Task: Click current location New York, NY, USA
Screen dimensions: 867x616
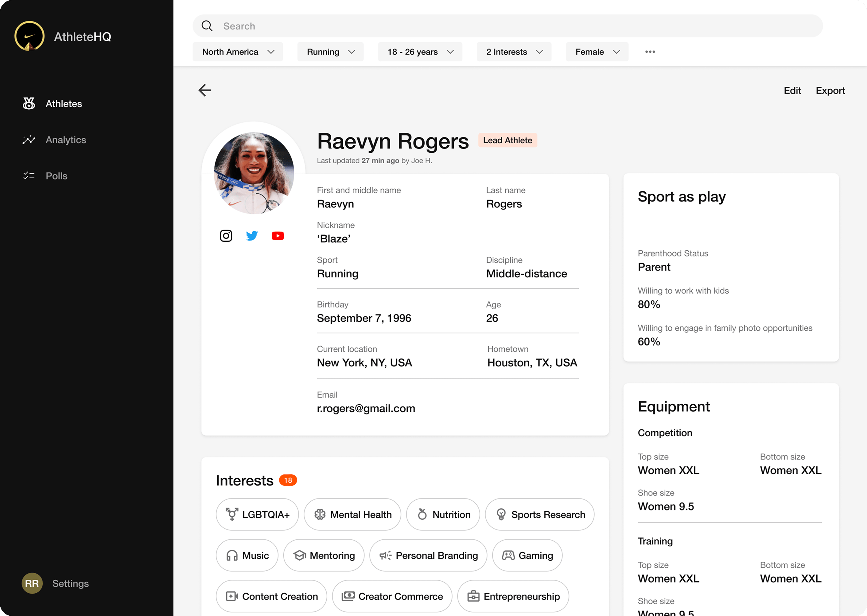Action: [364, 363]
